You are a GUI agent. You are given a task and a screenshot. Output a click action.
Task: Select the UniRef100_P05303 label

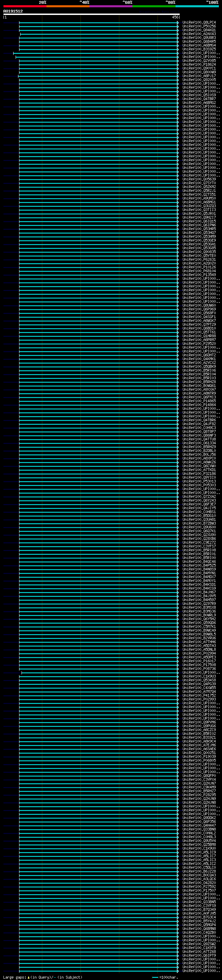(199, 485)
